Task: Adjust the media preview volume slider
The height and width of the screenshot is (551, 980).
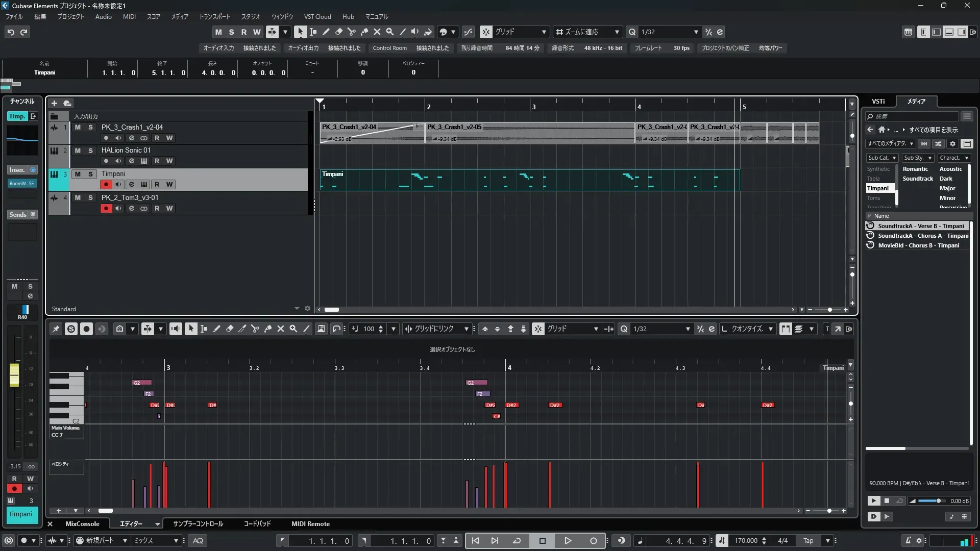Action: tap(938, 501)
